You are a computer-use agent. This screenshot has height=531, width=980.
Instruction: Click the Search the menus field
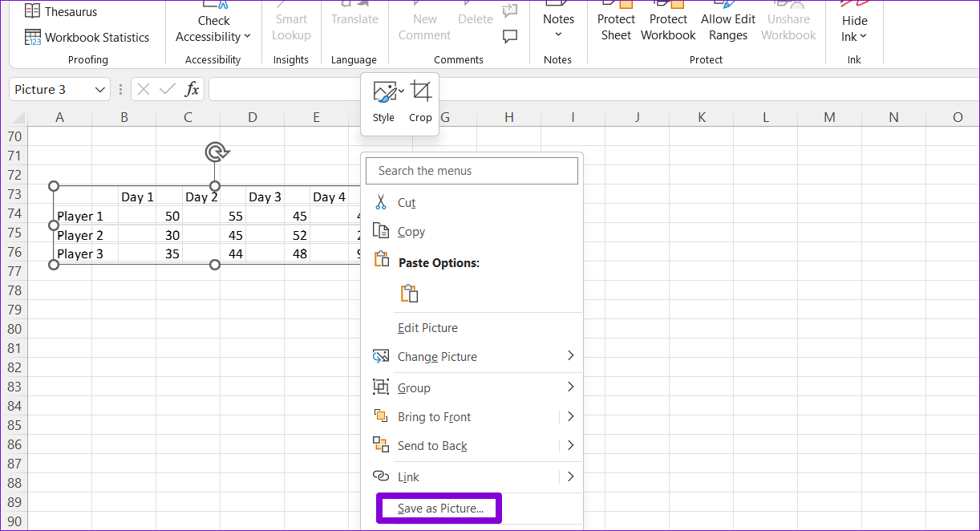[x=472, y=171]
